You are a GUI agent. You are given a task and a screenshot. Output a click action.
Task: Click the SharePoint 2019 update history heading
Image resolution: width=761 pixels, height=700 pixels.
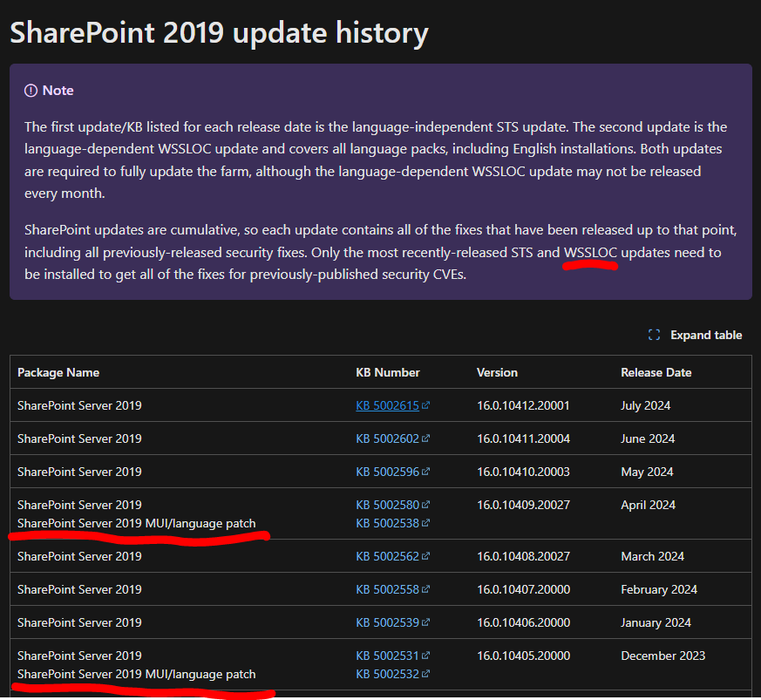tap(219, 33)
